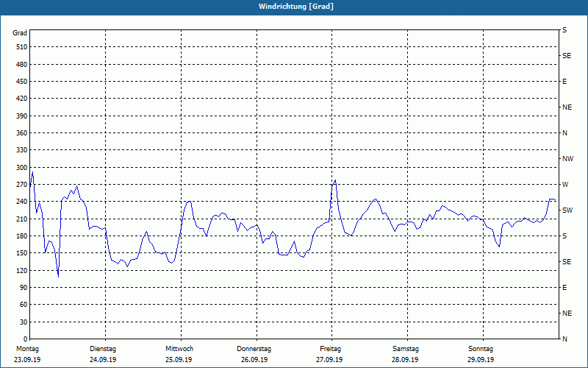588x368 pixels.
Task: Click the 'NW' compass label
Action: coord(567,159)
